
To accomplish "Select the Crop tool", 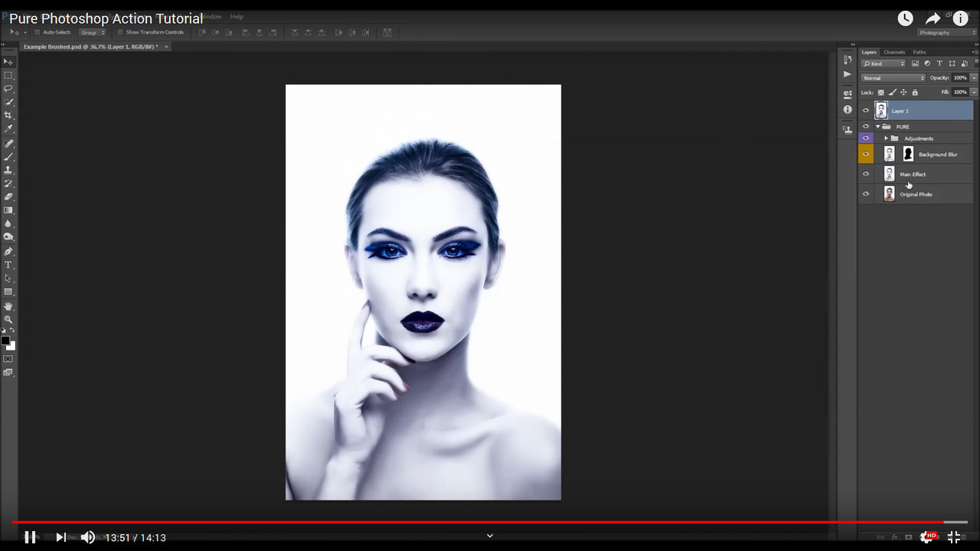I will pyautogui.click(x=8, y=116).
